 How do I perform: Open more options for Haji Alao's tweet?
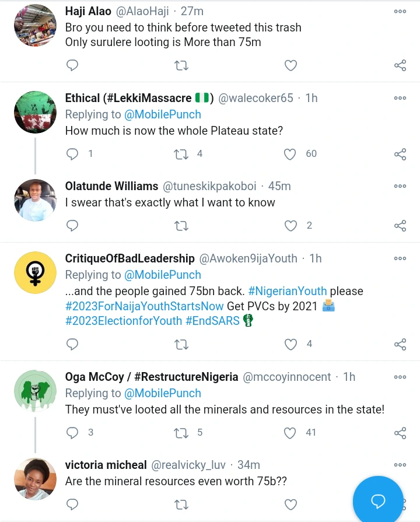pyautogui.click(x=400, y=11)
